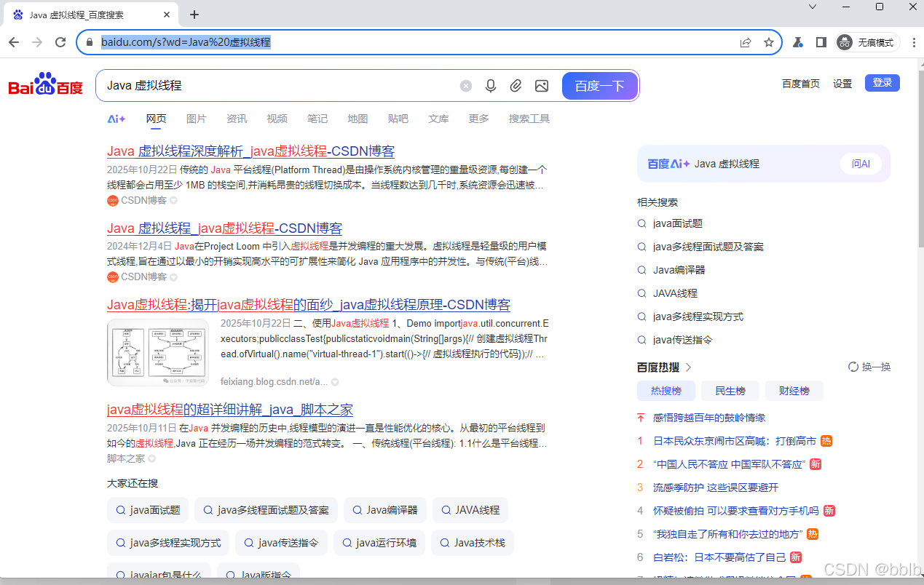Click the share icon in address bar
Screen dimensions: 924x585
coord(746,42)
